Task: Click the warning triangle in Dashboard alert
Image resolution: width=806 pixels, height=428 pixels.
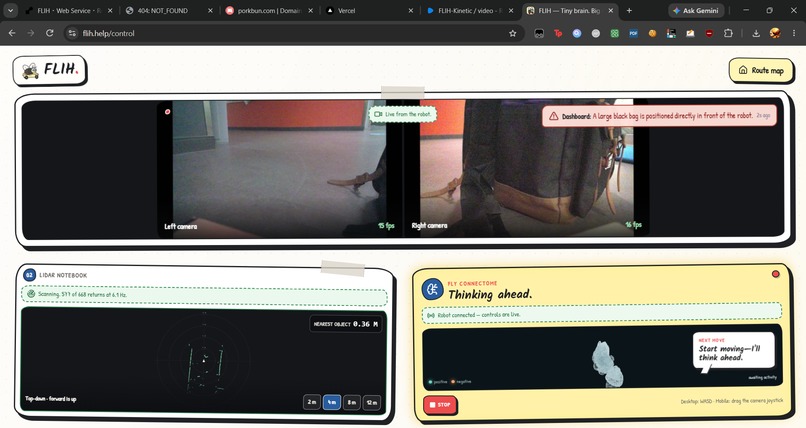Action: point(553,116)
